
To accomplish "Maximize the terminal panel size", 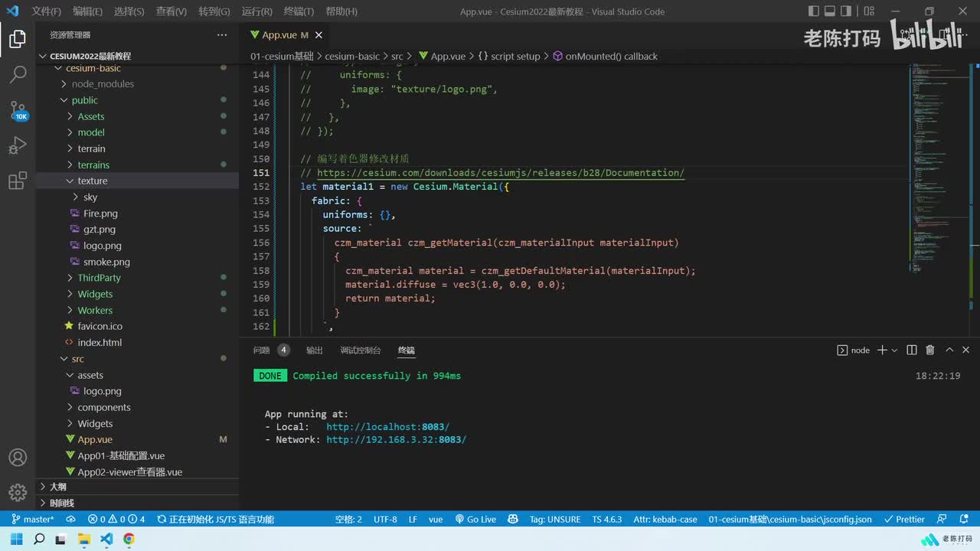I will click(949, 350).
